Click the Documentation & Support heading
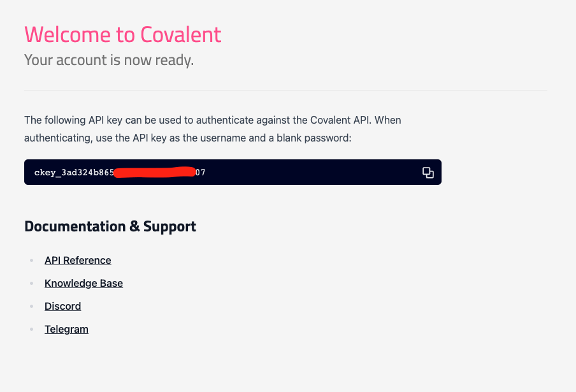 tap(110, 226)
